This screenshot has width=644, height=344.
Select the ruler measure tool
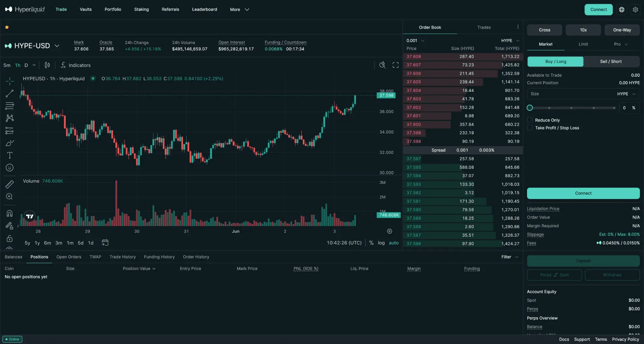(x=10, y=184)
